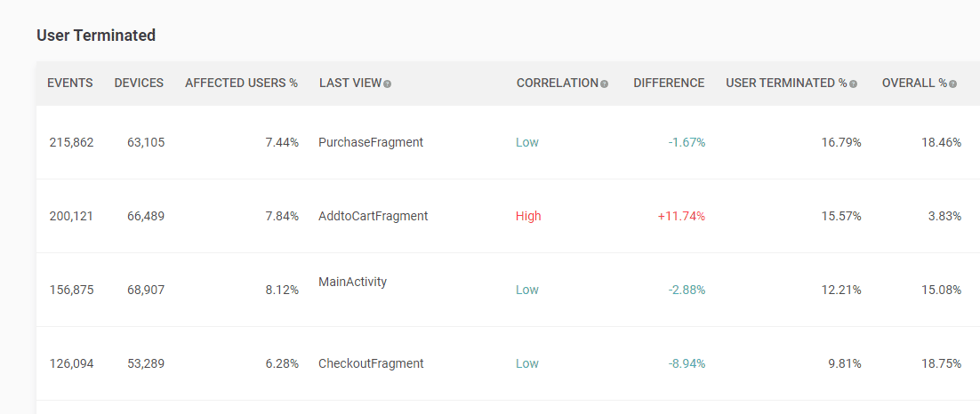The width and height of the screenshot is (980, 414).
Task: Click the devices value 68,907
Action: [x=145, y=290]
